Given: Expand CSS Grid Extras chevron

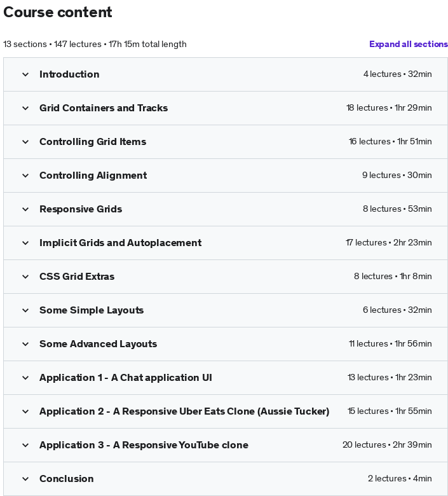Looking at the screenshot, I should 25,277.
